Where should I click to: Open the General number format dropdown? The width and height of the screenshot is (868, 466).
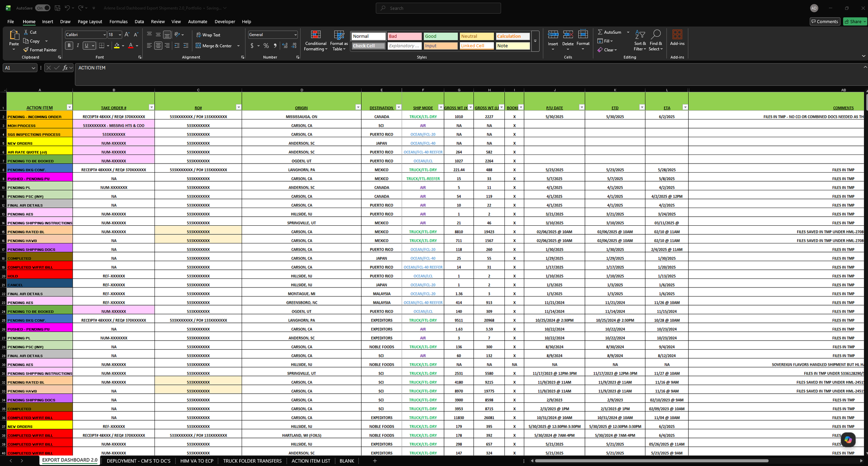[x=295, y=35]
